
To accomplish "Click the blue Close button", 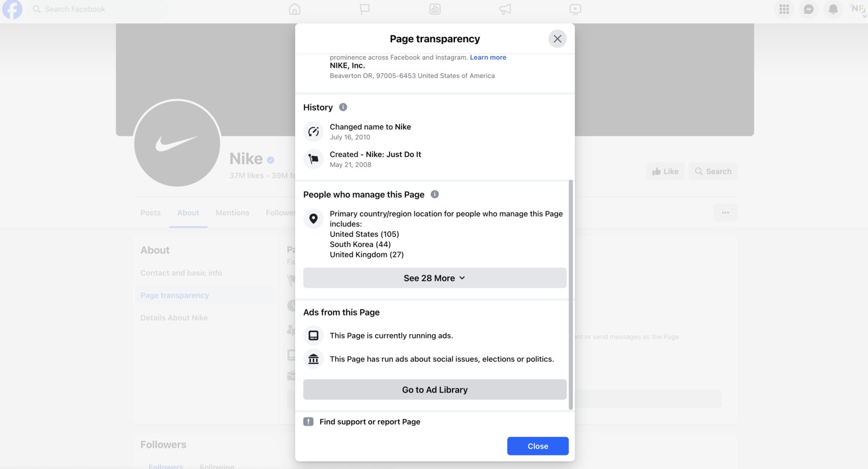I will pyautogui.click(x=538, y=446).
